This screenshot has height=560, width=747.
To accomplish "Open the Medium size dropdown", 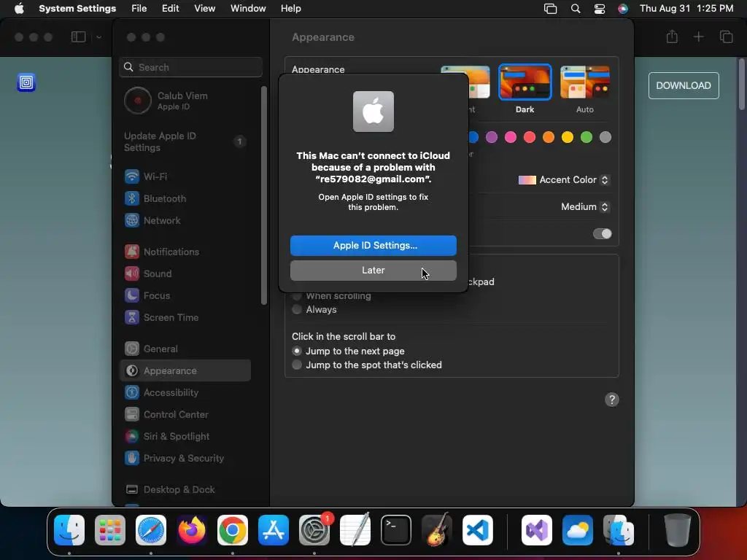I will (x=585, y=206).
